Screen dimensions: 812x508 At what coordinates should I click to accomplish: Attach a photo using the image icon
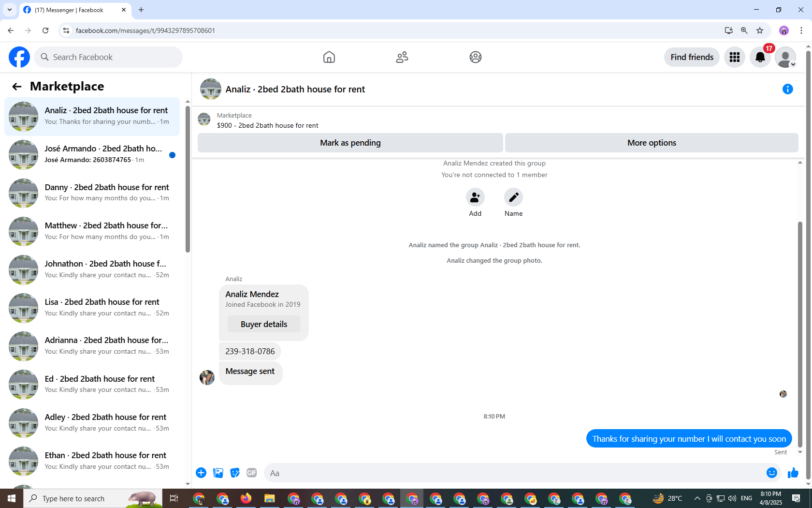218,473
